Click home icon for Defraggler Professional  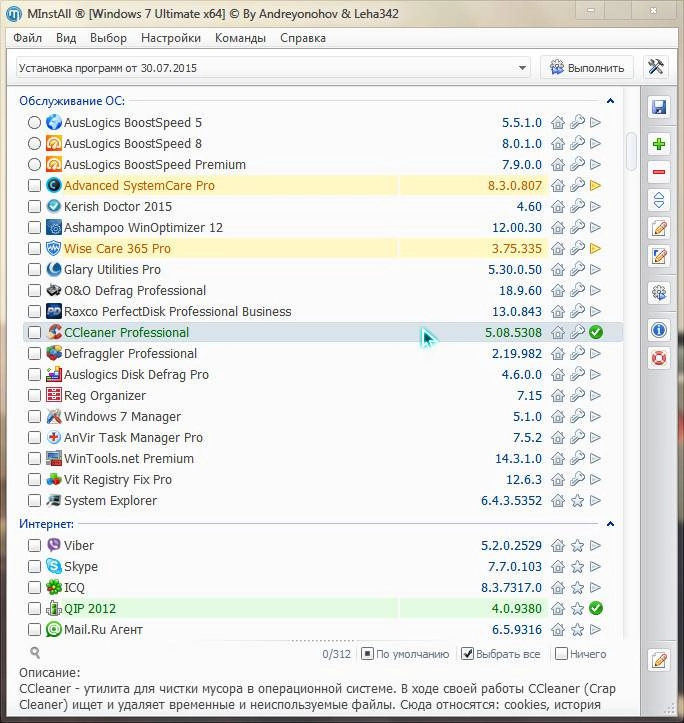click(558, 354)
